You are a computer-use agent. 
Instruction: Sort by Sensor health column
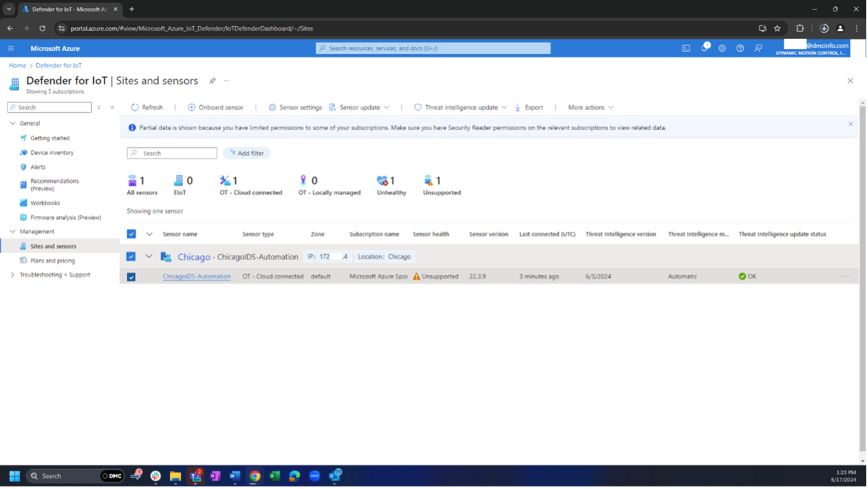(431, 234)
